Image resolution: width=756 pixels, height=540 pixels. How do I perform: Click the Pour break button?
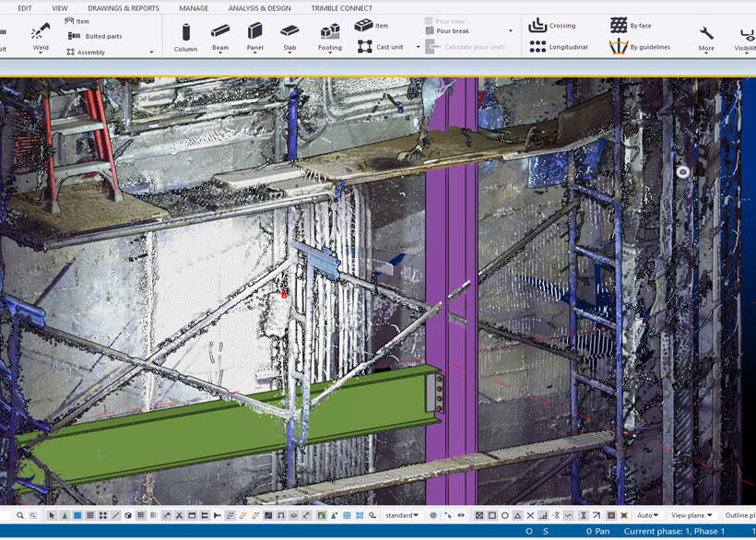coord(453,30)
